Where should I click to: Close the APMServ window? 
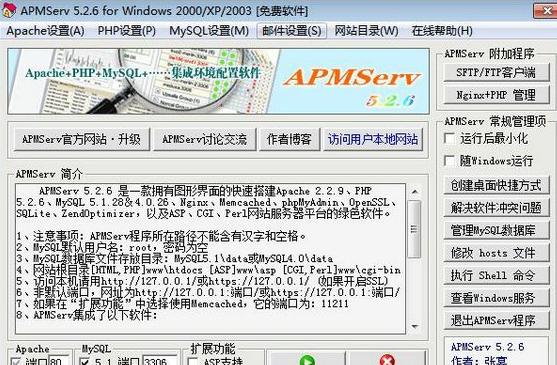click(x=546, y=11)
